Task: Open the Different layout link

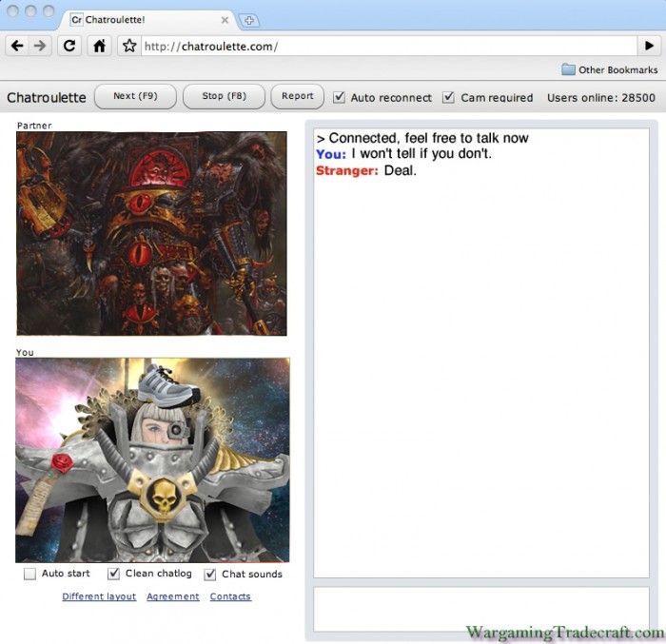Action: [x=99, y=596]
